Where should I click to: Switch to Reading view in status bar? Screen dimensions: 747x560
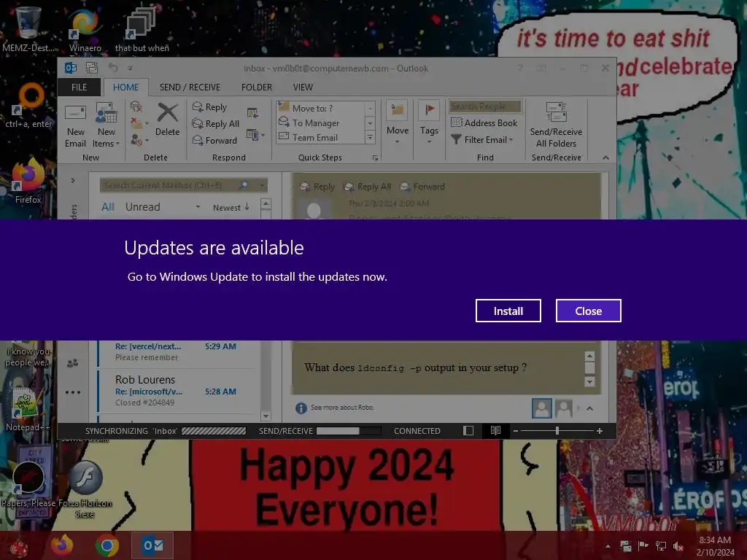coord(495,430)
